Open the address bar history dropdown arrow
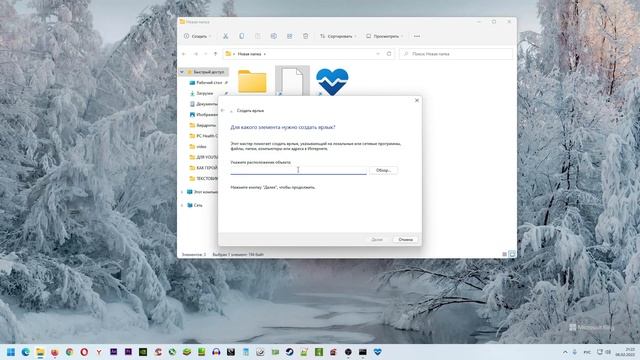Image resolution: width=640 pixels, height=360 pixels. (378, 54)
